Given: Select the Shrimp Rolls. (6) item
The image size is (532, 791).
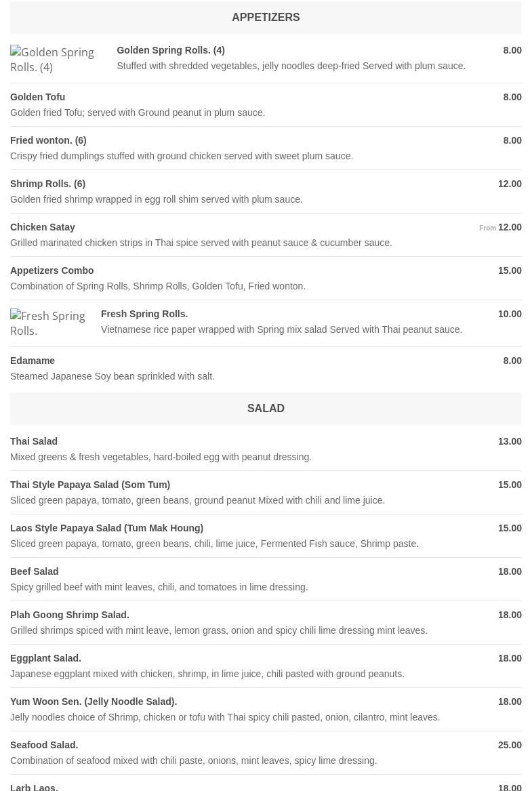Looking at the screenshot, I should coord(47,184).
